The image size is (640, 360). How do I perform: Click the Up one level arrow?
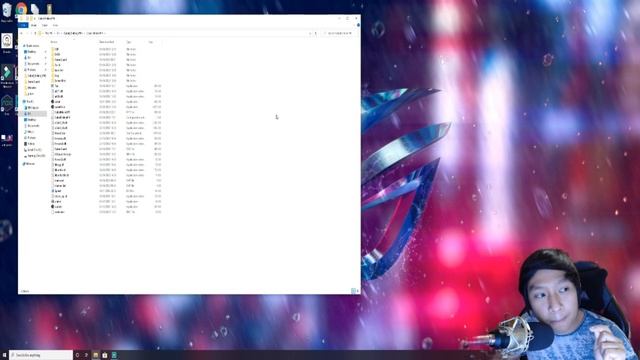point(35,33)
